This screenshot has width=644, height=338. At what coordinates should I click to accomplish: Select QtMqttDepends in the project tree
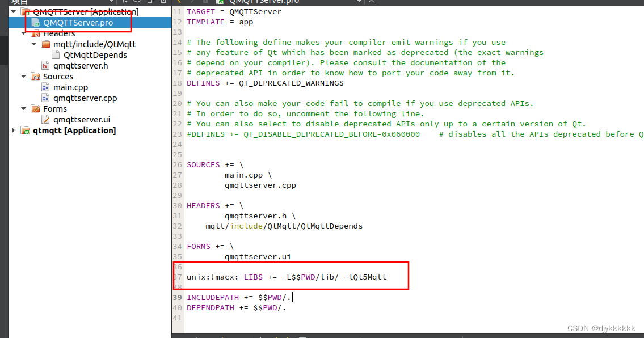coord(95,55)
